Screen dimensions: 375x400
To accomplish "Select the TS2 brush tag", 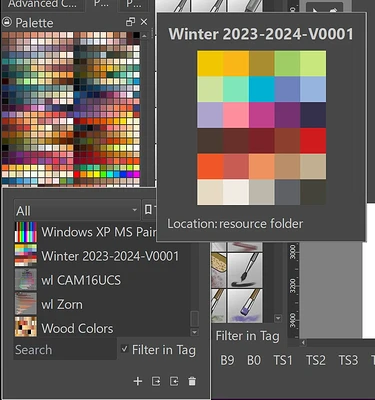I will pos(316,360).
